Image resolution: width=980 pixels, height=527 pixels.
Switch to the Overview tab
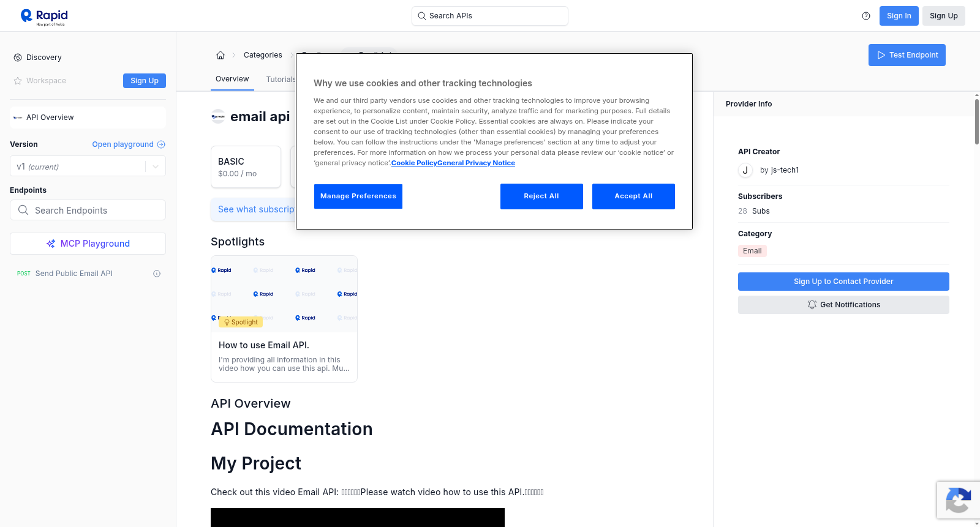232,79
